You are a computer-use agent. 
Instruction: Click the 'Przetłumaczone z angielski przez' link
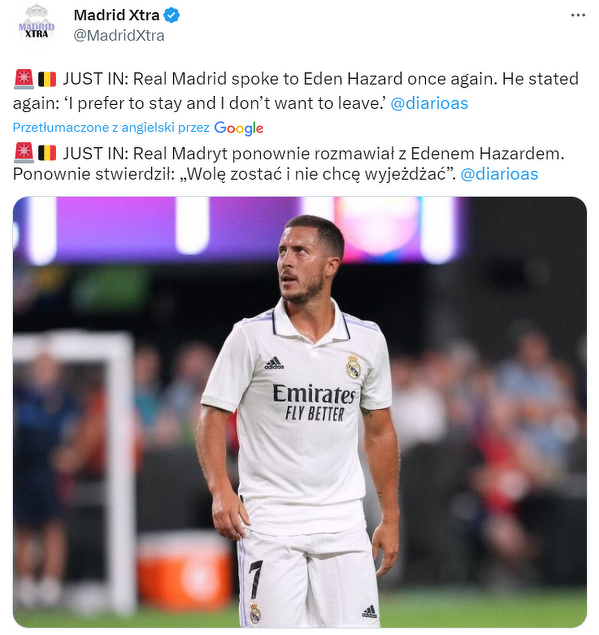[111, 128]
